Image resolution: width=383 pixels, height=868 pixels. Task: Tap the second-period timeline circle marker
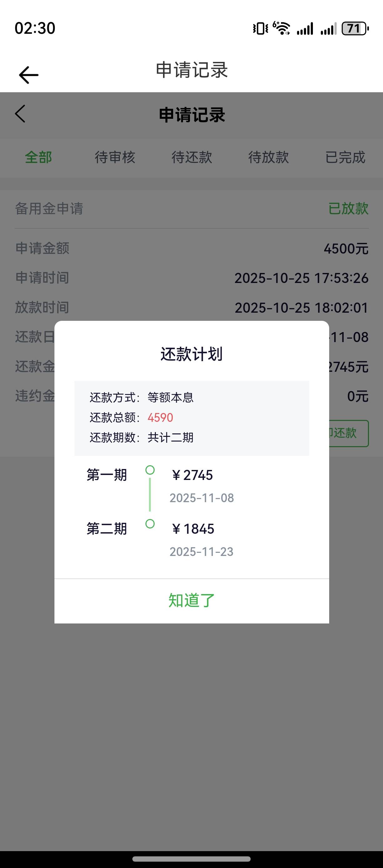point(150,524)
